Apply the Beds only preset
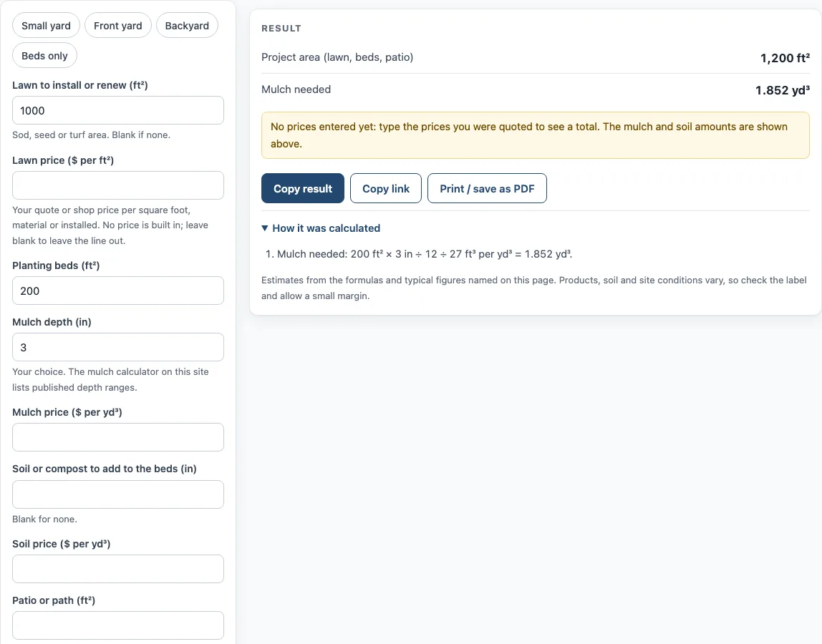This screenshot has height=644, width=822. click(44, 56)
